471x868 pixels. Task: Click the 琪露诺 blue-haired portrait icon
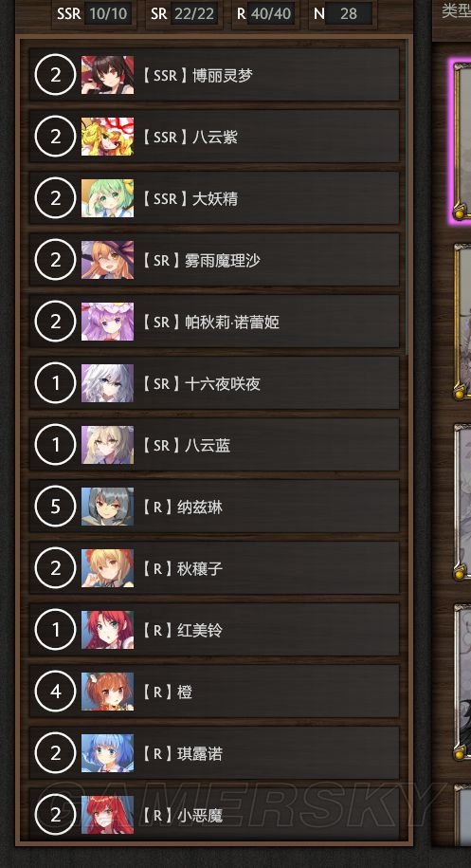pos(107,753)
